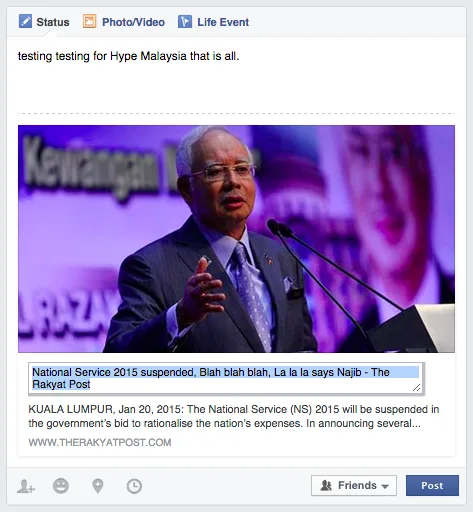Click the WWW.THERAKYATPOST.COM link
473x512 pixels.
[x=100, y=442]
